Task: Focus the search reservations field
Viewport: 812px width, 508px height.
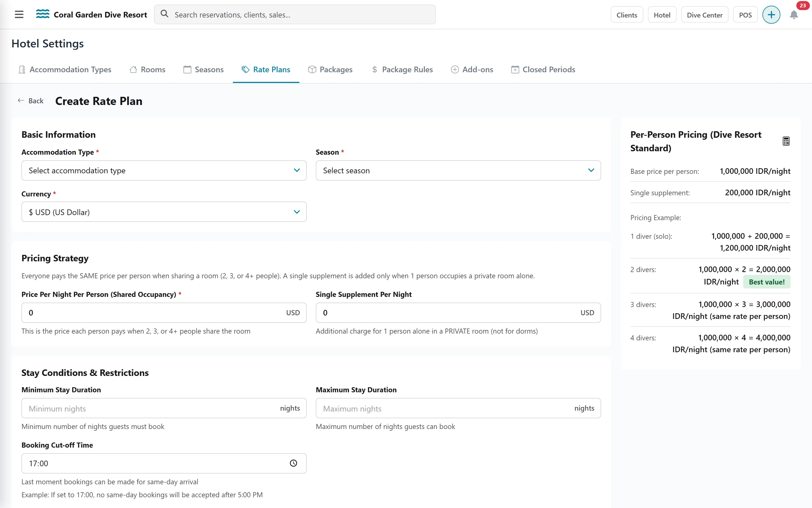Action: [x=295, y=14]
